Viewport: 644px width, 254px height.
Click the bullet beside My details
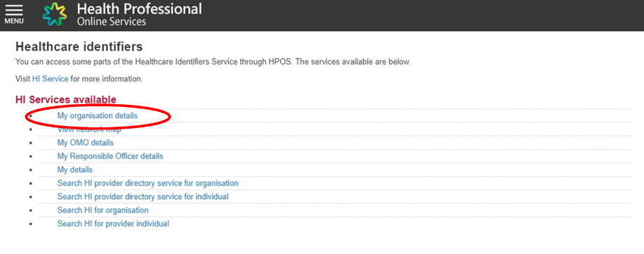pos(31,170)
